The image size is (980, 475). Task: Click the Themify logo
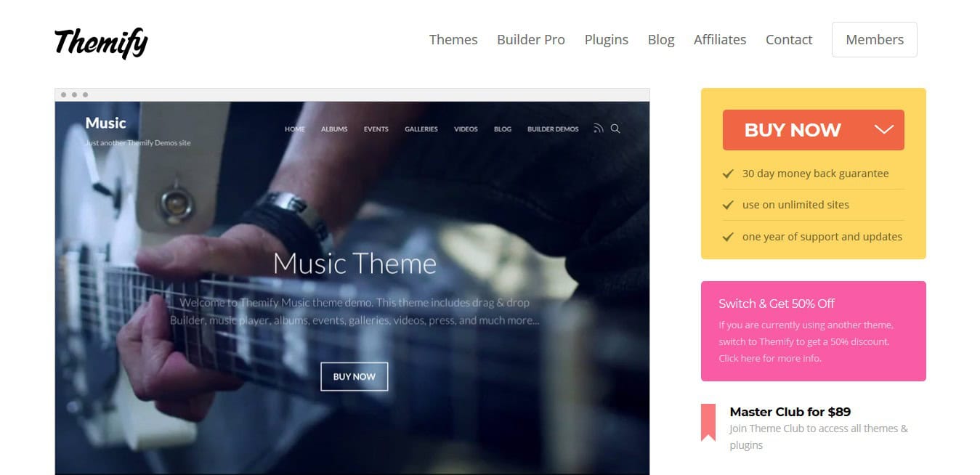click(101, 42)
